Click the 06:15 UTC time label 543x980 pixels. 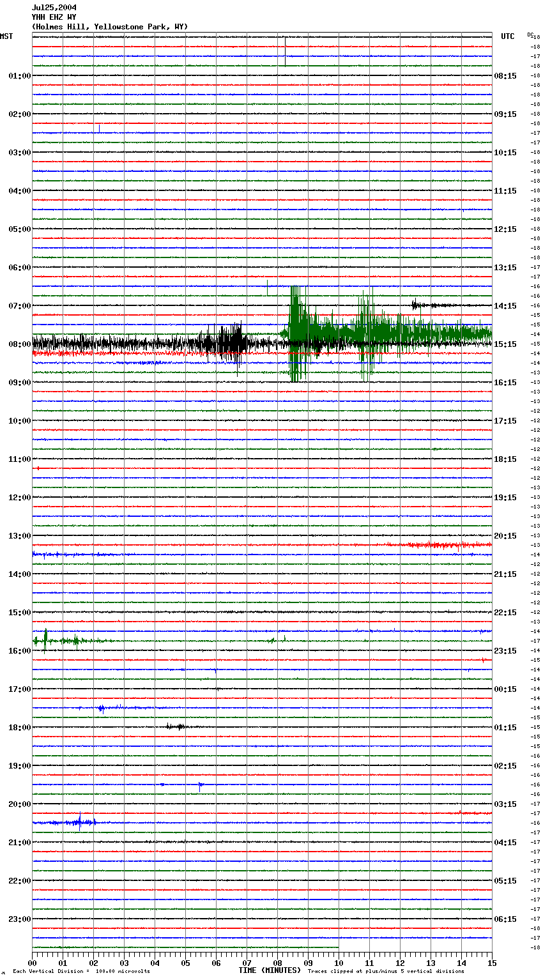pyautogui.click(x=505, y=919)
